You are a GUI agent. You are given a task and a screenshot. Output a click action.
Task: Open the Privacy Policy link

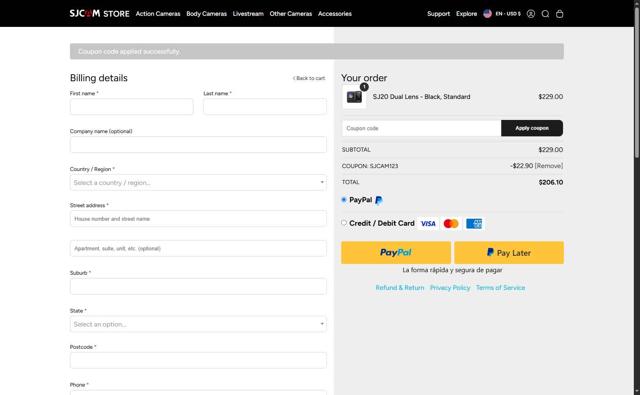(x=450, y=288)
